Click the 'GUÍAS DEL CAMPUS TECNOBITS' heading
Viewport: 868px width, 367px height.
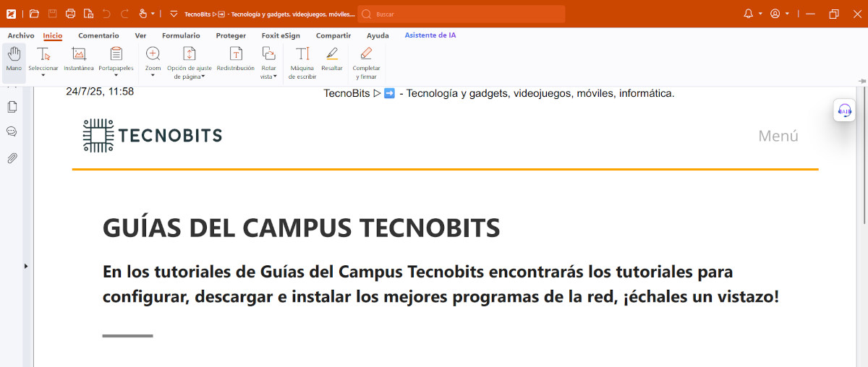pos(302,228)
